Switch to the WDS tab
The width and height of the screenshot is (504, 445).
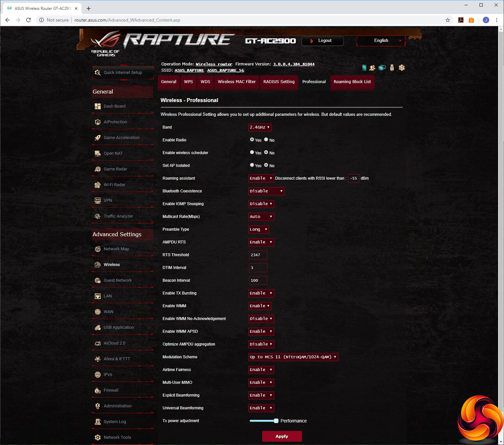tap(205, 82)
